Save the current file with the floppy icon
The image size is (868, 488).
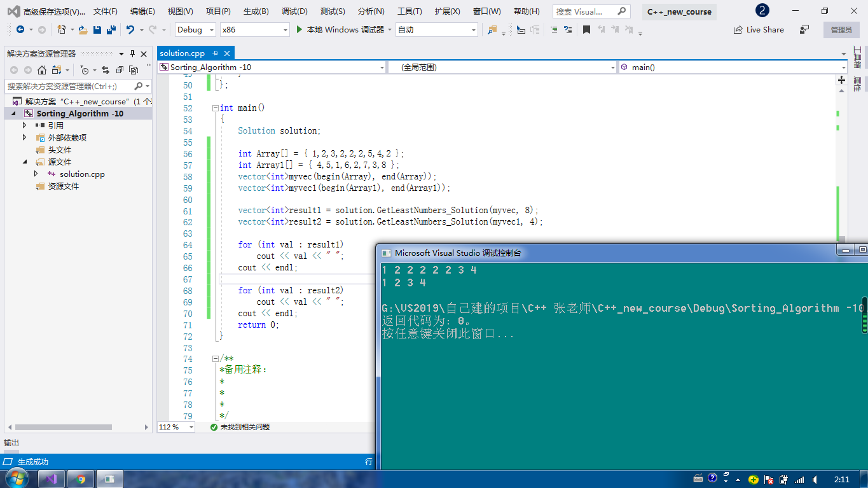click(97, 29)
